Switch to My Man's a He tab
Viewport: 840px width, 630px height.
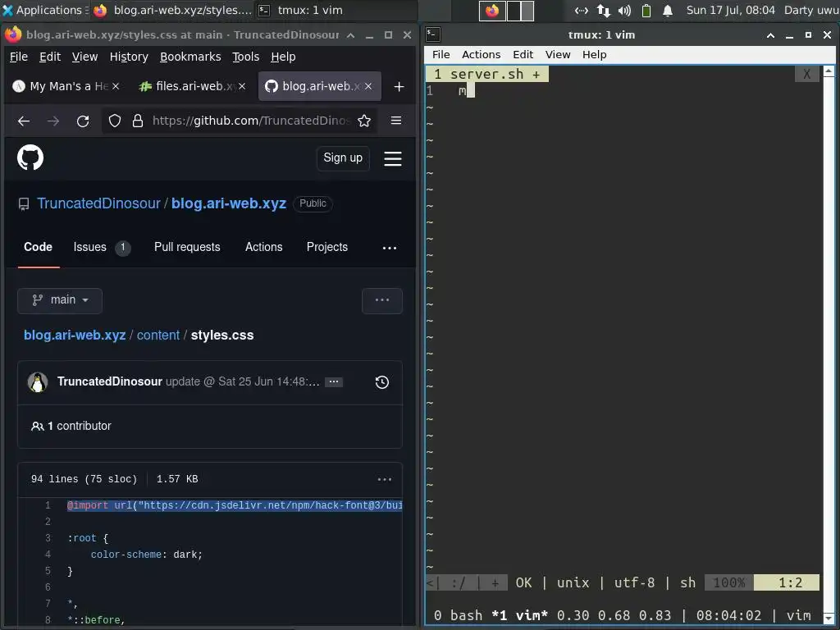(66, 86)
